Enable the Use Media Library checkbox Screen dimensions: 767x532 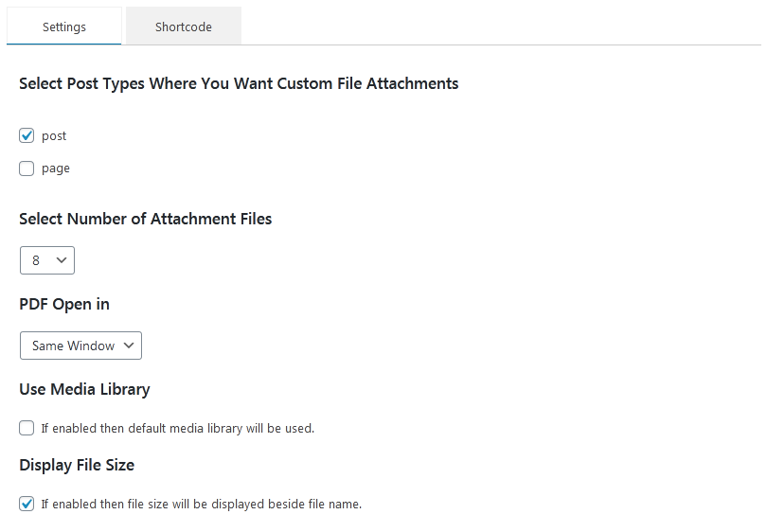27,428
